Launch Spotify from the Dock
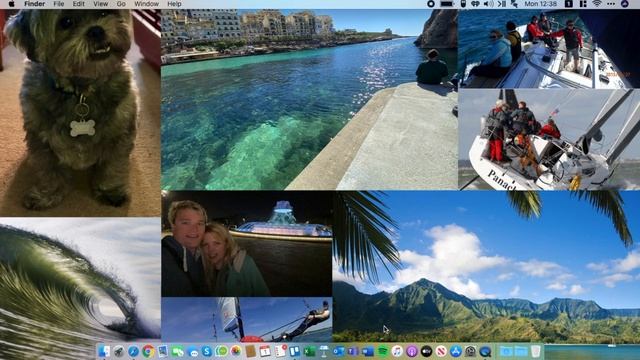Viewport: 640px width, 360px height. pyautogui.click(x=382, y=351)
